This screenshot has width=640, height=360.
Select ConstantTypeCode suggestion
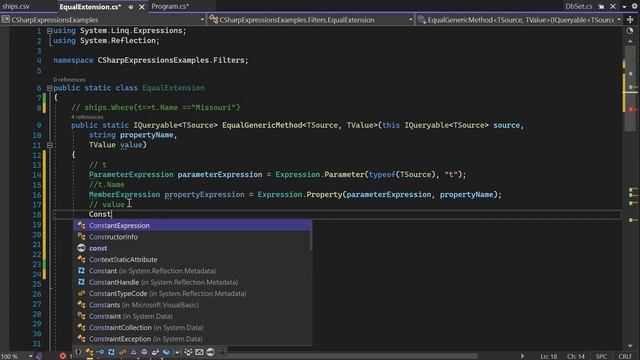[x=192, y=293]
